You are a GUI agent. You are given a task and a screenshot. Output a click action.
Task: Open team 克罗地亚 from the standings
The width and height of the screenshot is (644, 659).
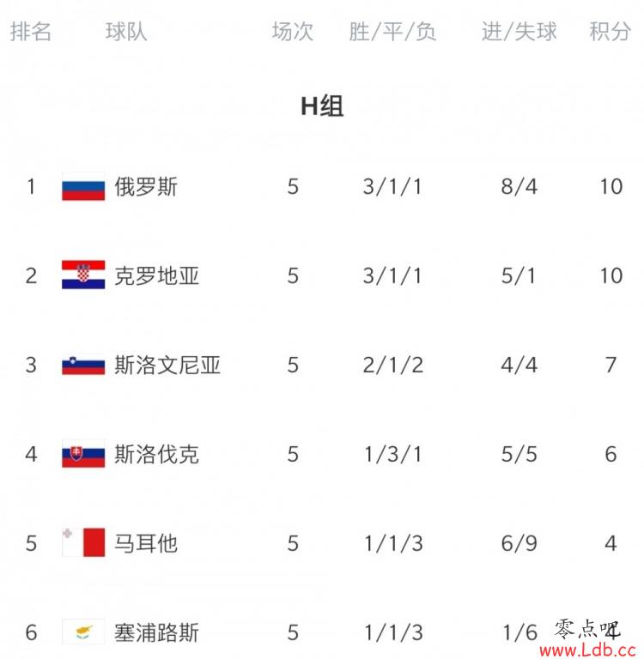point(156,275)
